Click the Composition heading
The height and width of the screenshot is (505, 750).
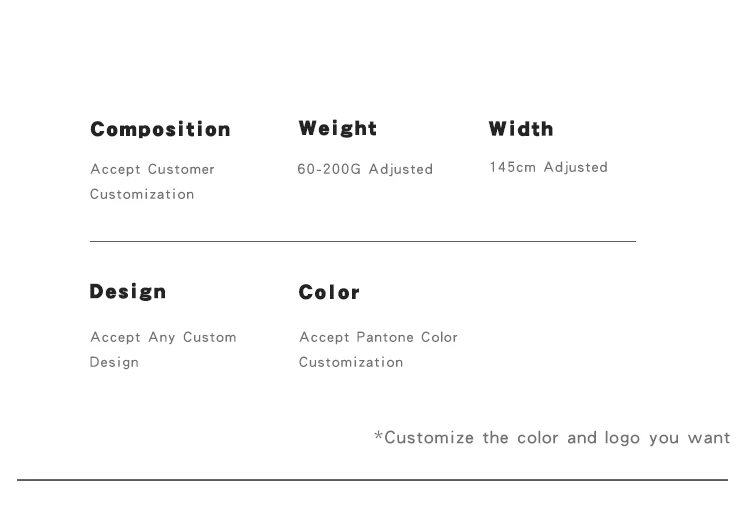click(x=160, y=130)
